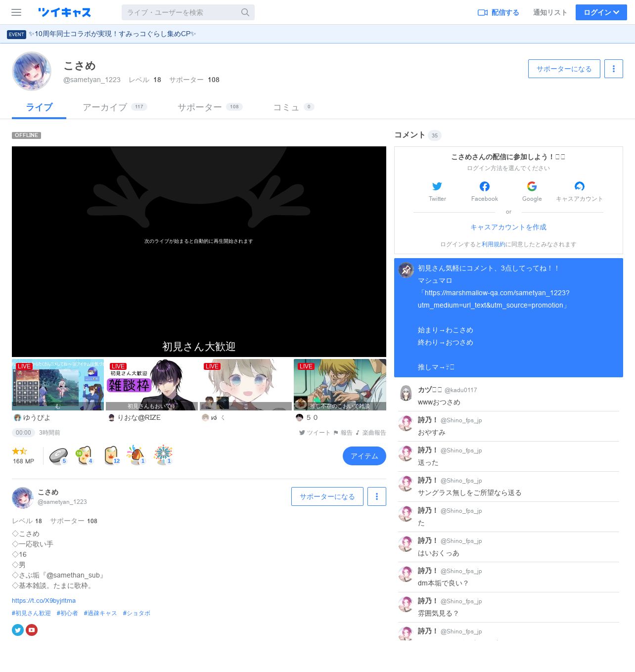The image size is (635, 672).
Task: Click こさめ's large profile avatar
Action: pyautogui.click(x=32, y=71)
